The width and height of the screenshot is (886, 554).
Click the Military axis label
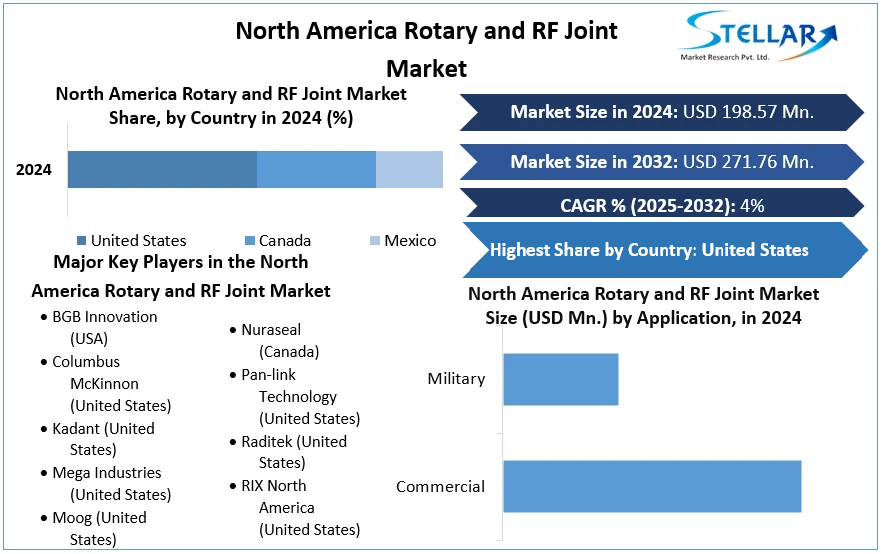[x=457, y=379]
